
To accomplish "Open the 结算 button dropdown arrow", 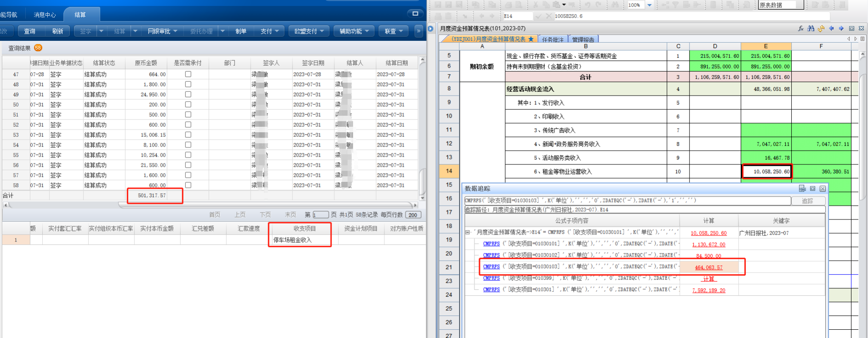I will tap(135, 31).
